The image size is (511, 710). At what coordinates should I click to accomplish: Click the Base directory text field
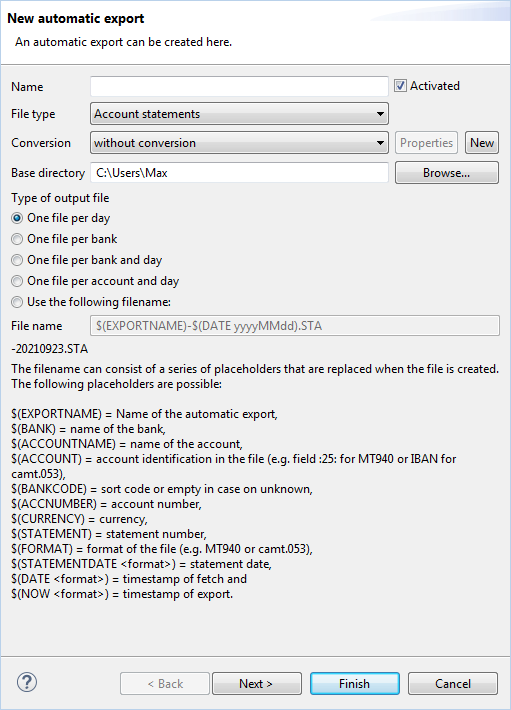coord(239,173)
